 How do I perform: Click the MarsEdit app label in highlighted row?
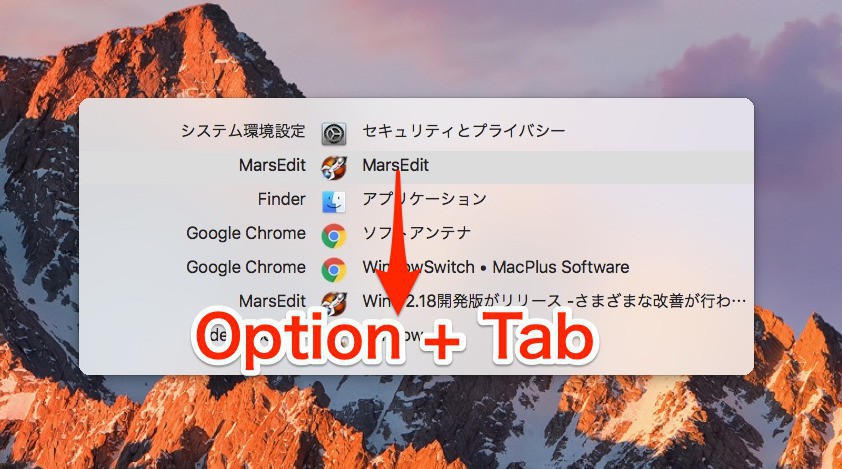tap(272, 165)
